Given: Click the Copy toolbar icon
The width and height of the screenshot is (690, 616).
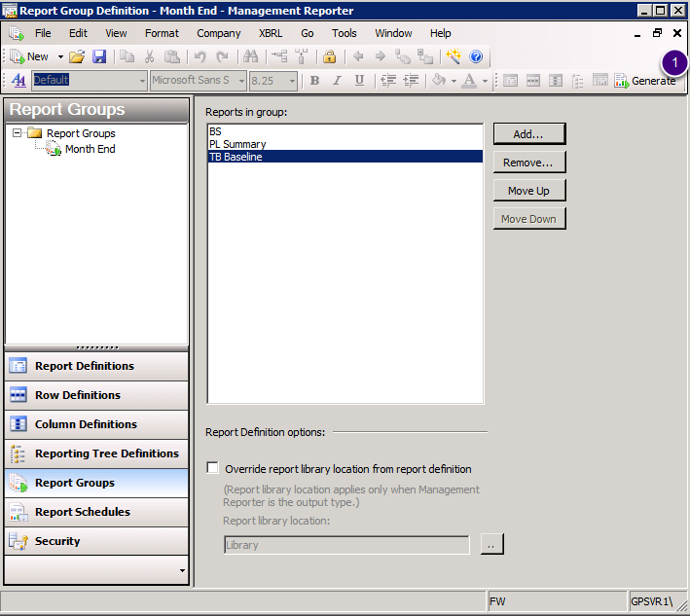Looking at the screenshot, I should 127,56.
